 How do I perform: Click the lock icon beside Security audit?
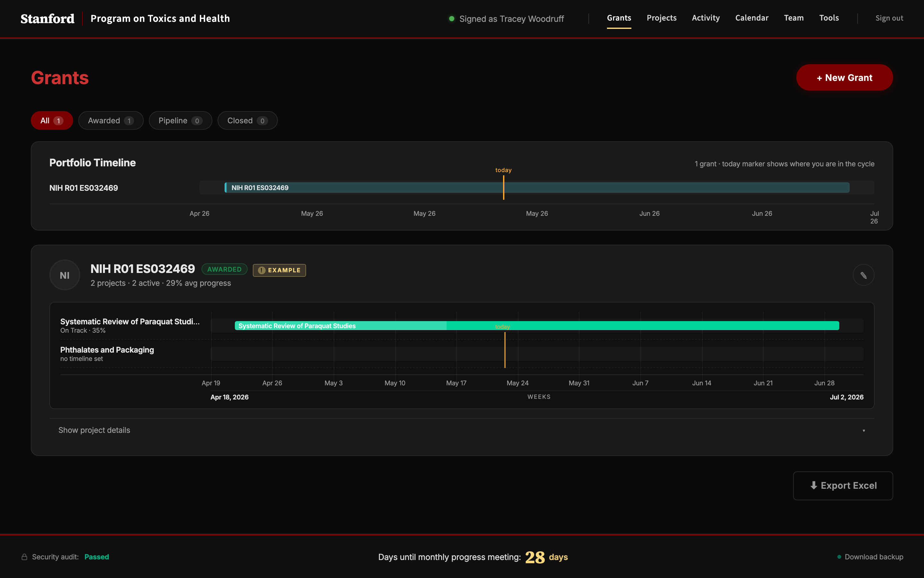(24, 557)
